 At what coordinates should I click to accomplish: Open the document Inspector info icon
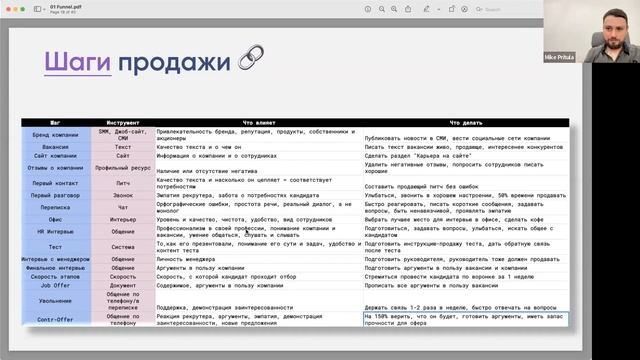[x=368, y=9]
